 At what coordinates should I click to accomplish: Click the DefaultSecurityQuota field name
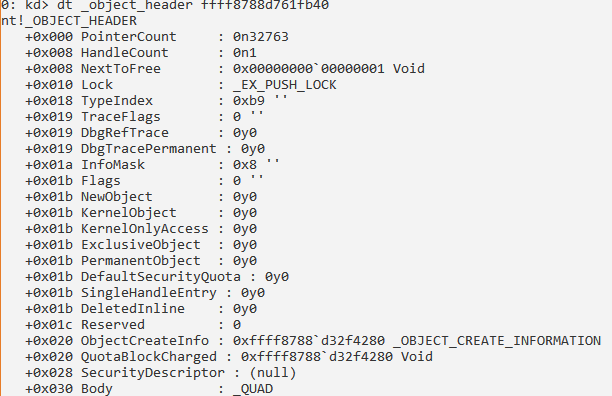pos(160,277)
